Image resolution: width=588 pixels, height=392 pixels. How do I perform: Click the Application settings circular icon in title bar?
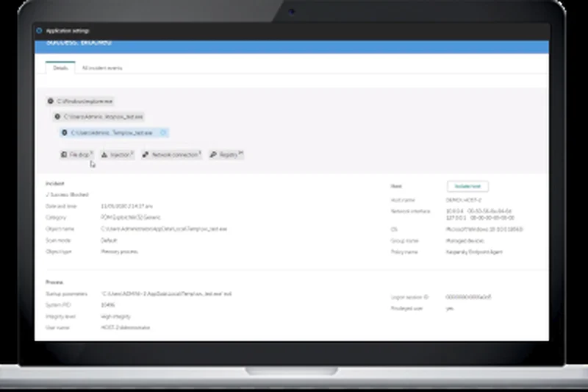click(39, 30)
